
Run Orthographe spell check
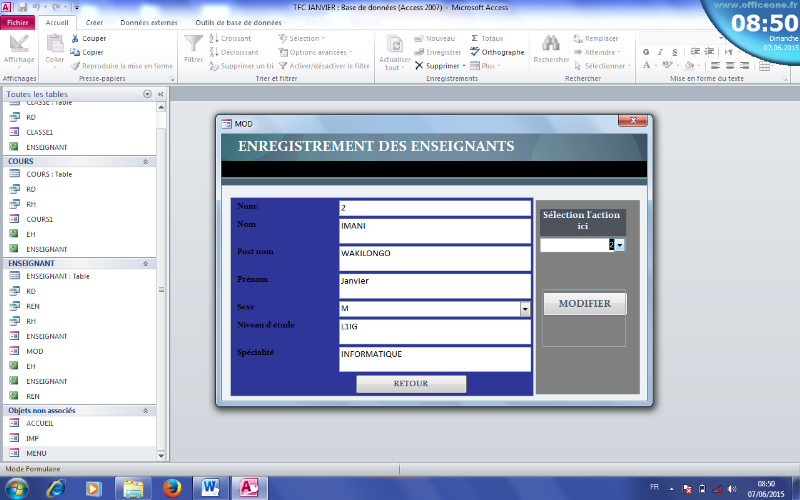[x=497, y=52]
